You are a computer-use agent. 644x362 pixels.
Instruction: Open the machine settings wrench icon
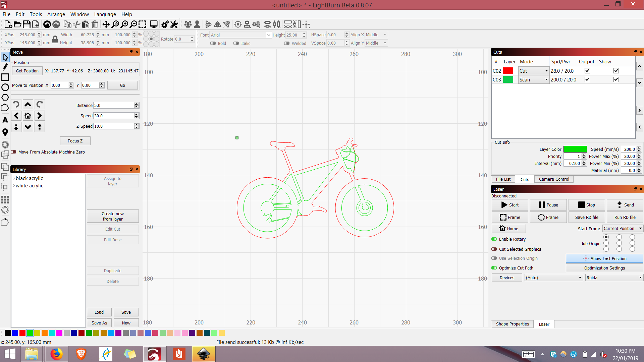[x=174, y=24]
